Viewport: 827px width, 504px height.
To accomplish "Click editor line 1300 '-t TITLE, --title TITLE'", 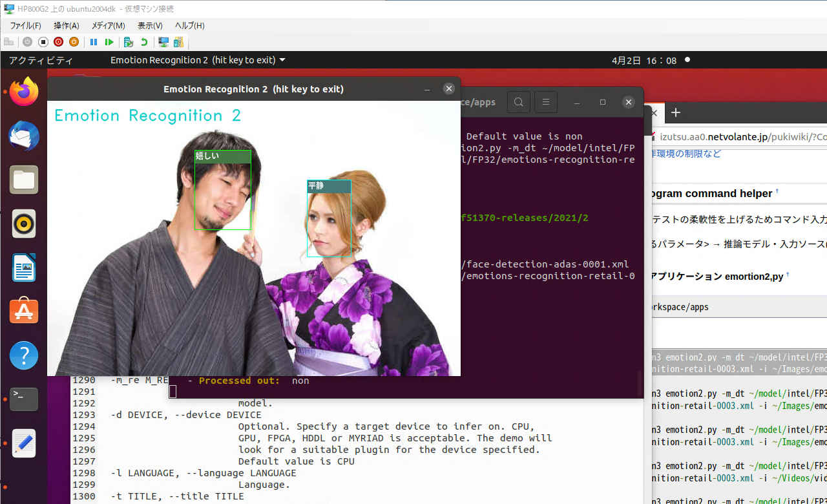I will (177, 496).
